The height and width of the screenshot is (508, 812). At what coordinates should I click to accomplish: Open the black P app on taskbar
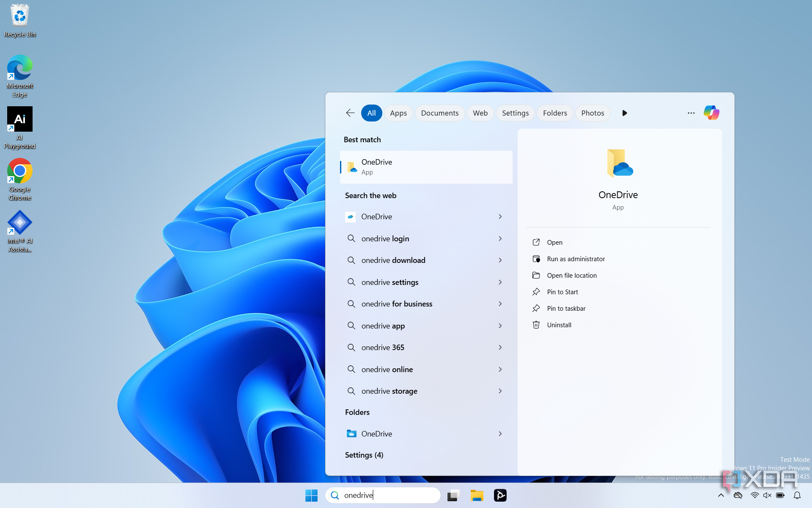pos(500,495)
